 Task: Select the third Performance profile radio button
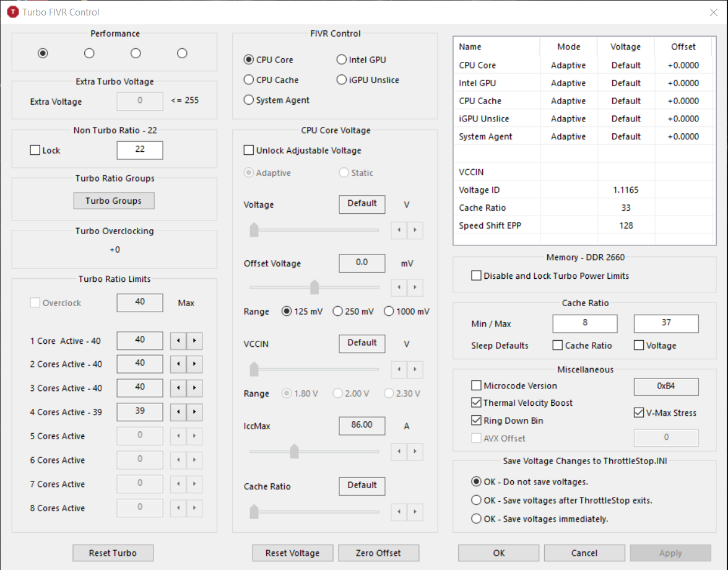point(136,53)
